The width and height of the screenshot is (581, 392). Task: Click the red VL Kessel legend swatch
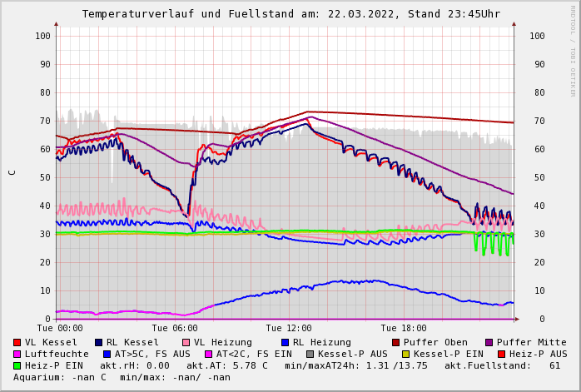(x=17, y=342)
